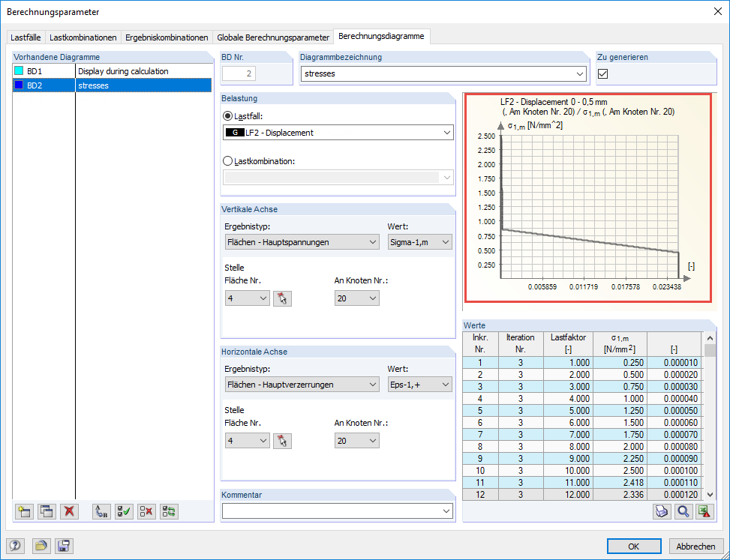The width and height of the screenshot is (730, 560).
Task: Click the Werte table scroll up arrow
Action: [710, 338]
